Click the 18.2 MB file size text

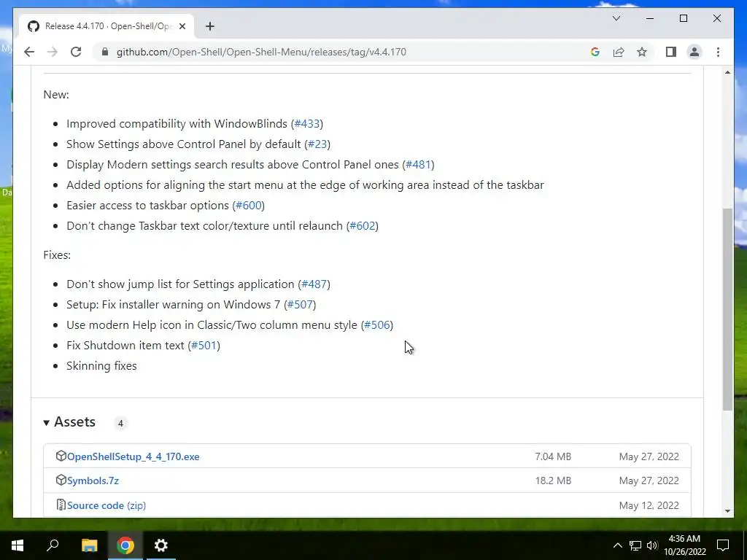coord(553,481)
